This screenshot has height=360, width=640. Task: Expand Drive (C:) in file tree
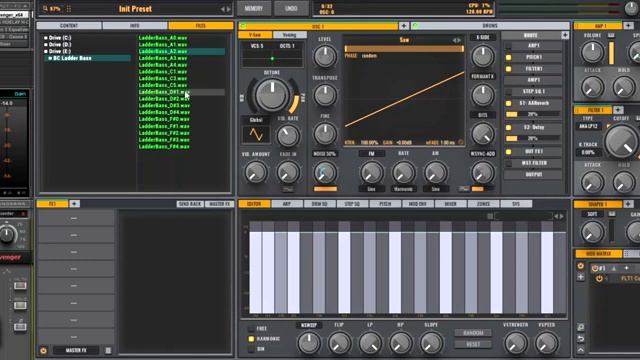click(46, 38)
